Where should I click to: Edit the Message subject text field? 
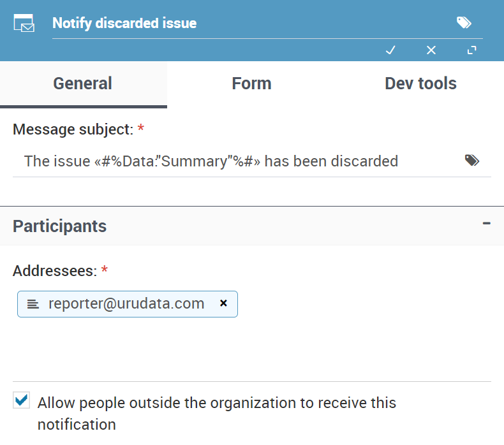click(238, 161)
